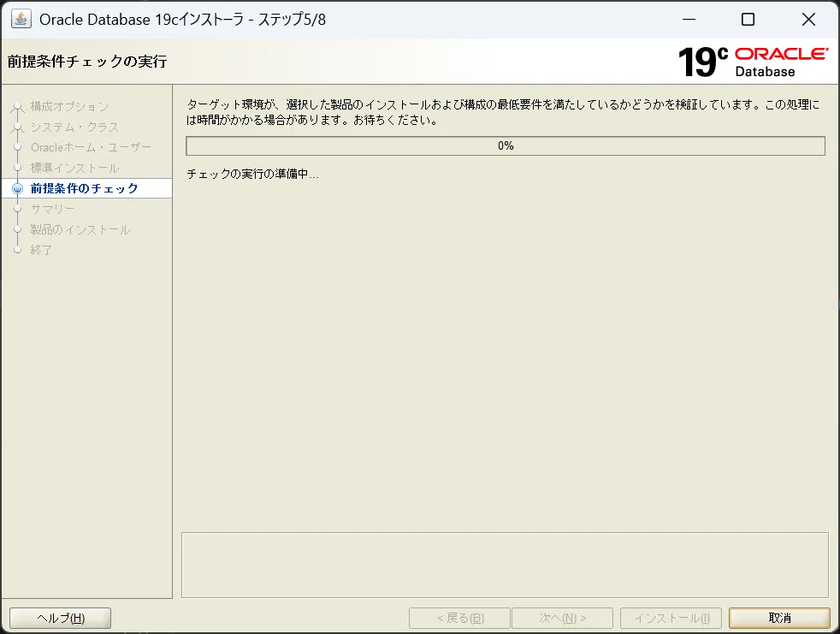Click the チェックの実行の準備中 status text
840x634 pixels.
252,175
